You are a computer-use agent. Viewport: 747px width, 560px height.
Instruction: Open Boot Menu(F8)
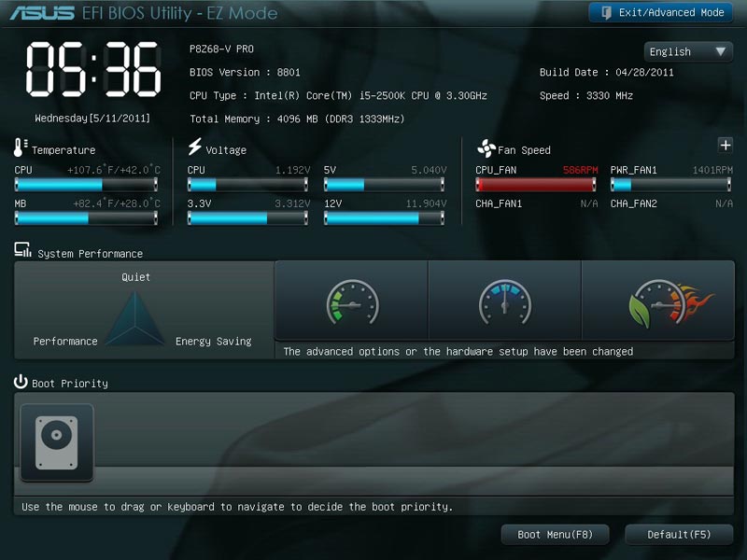pos(555,535)
